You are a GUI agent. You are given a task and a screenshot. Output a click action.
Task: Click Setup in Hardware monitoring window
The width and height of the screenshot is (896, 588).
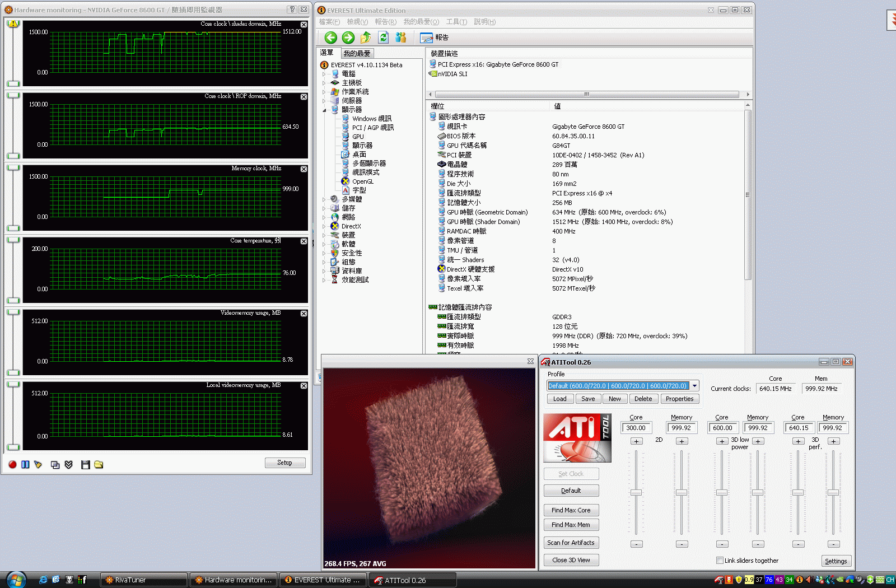[285, 463]
